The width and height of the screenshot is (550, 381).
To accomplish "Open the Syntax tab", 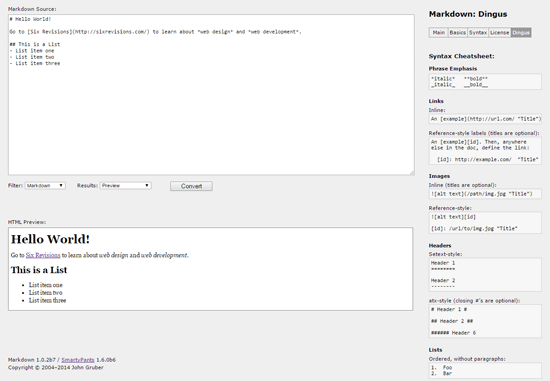I will tap(478, 33).
